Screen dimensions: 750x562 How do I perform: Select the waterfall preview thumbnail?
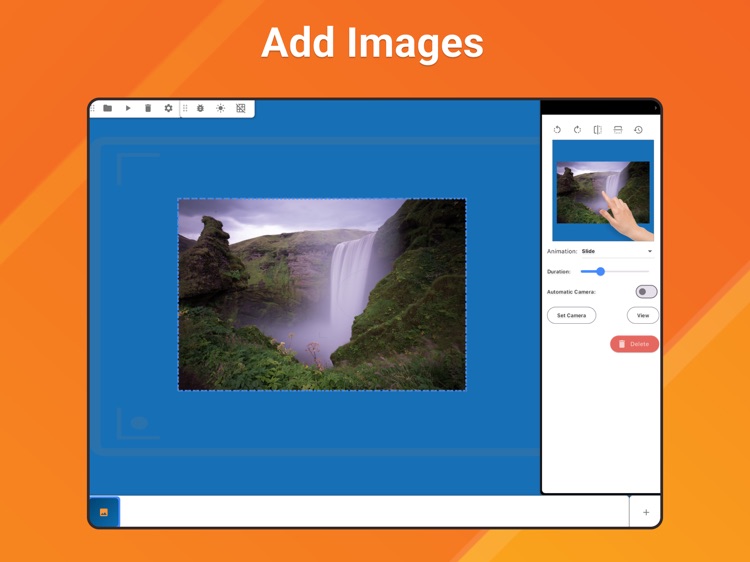tap(603, 190)
